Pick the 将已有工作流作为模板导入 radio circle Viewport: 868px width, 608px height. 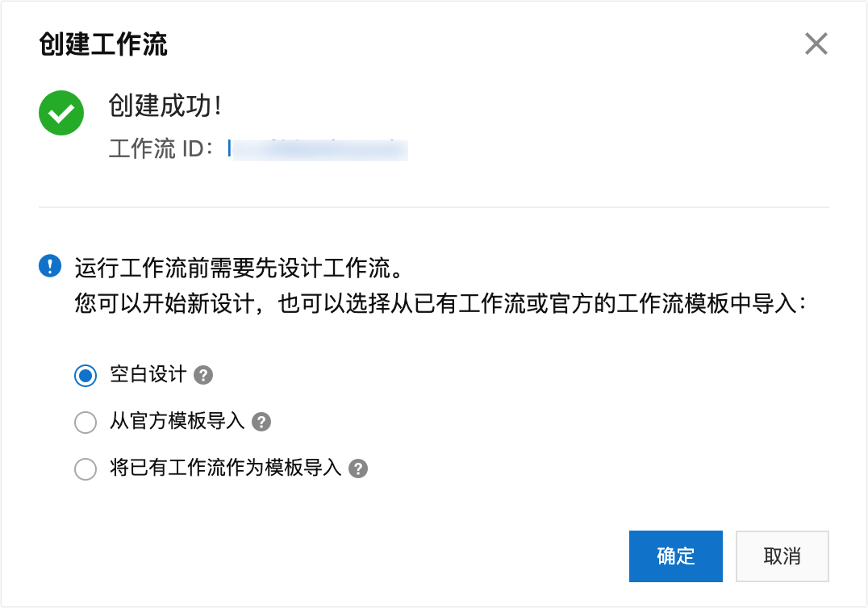(86, 468)
